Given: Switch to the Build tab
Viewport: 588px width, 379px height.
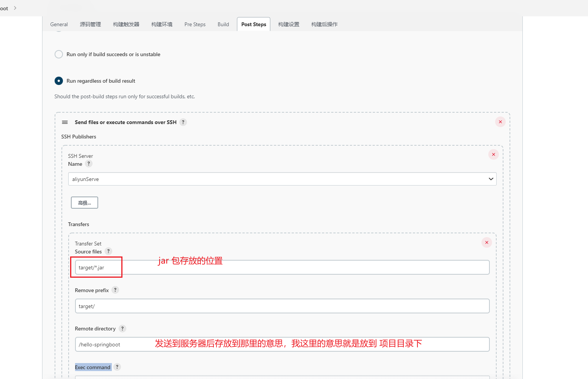Looking at the screenshot, I should (x=223, y=24).
